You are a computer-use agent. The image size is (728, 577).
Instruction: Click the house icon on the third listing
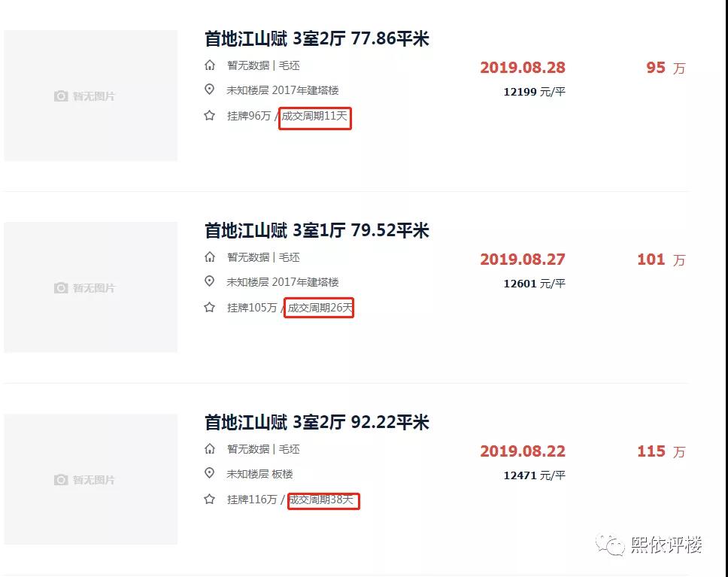point(211,449)
